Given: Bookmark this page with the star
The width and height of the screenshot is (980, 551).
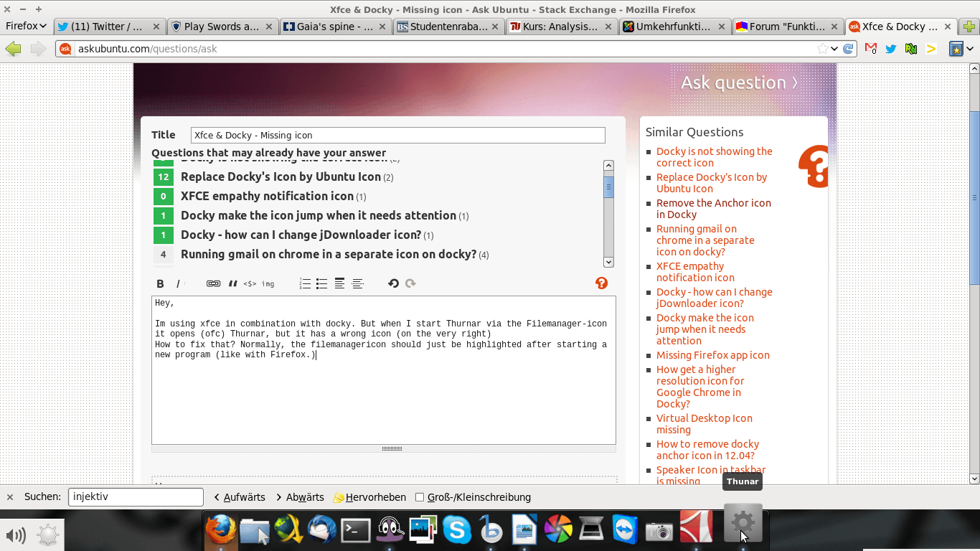Looking at the screenshot, I should (x=822, y=49).
